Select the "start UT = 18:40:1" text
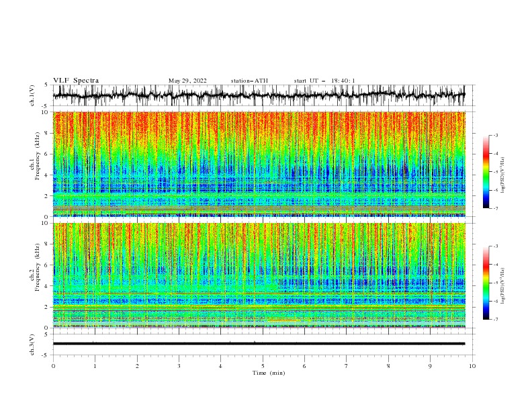This screenshot has width=532, height=411. [x=324, y=81]
